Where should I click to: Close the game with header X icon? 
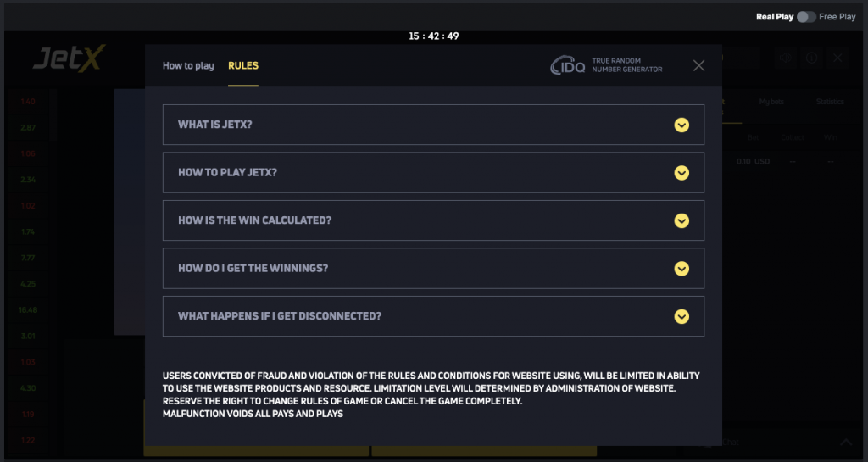(x=837, y=58)
